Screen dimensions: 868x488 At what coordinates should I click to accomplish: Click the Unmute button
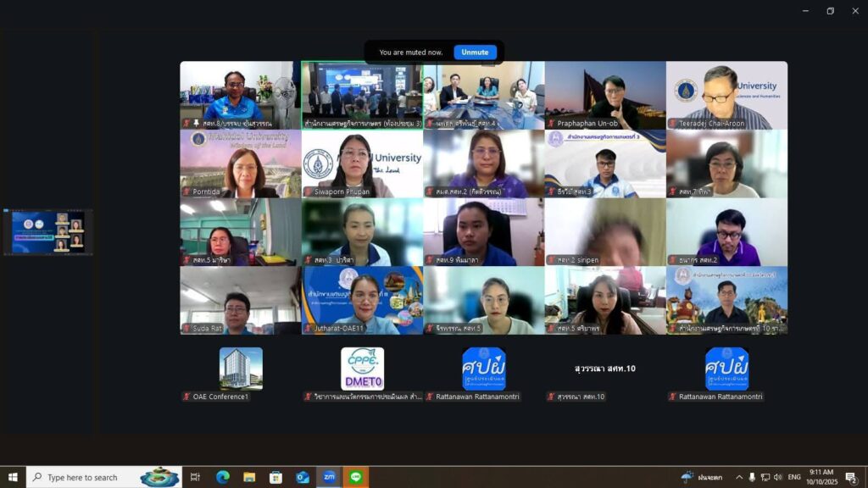(475, 53)
